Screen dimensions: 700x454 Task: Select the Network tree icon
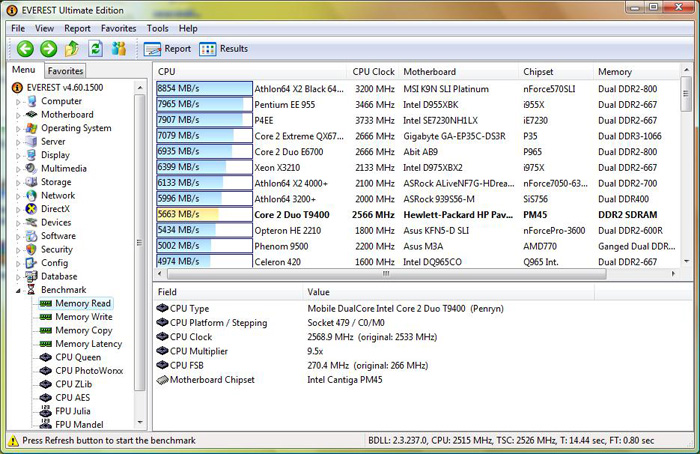pyautogui.click(x=32, y=196)
